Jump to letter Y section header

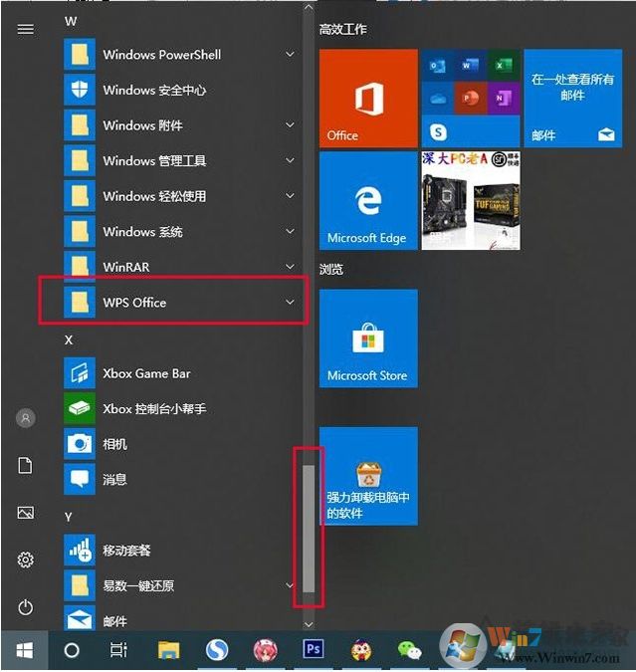pos(68,517)
